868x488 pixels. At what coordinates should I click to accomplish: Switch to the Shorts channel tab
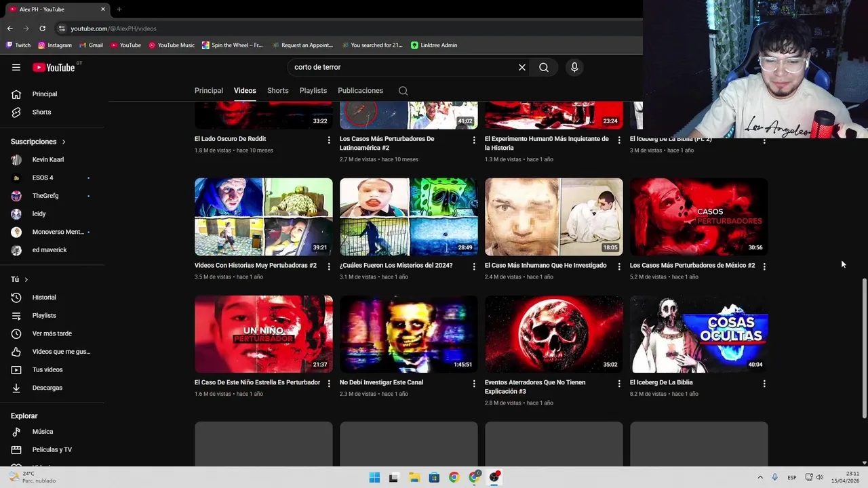[x=278, y=91]
